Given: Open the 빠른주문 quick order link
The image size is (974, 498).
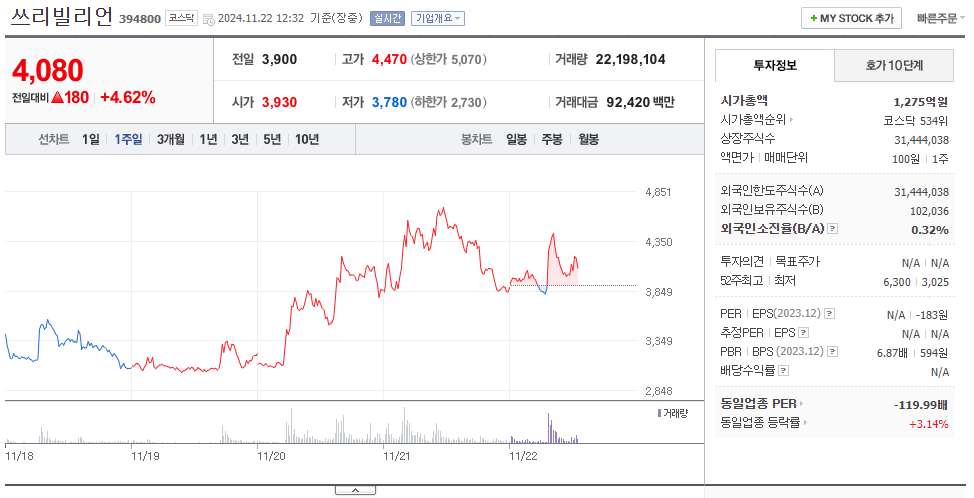Looking at the screenshot, I should pyautogui.click(x=940, y=19).
